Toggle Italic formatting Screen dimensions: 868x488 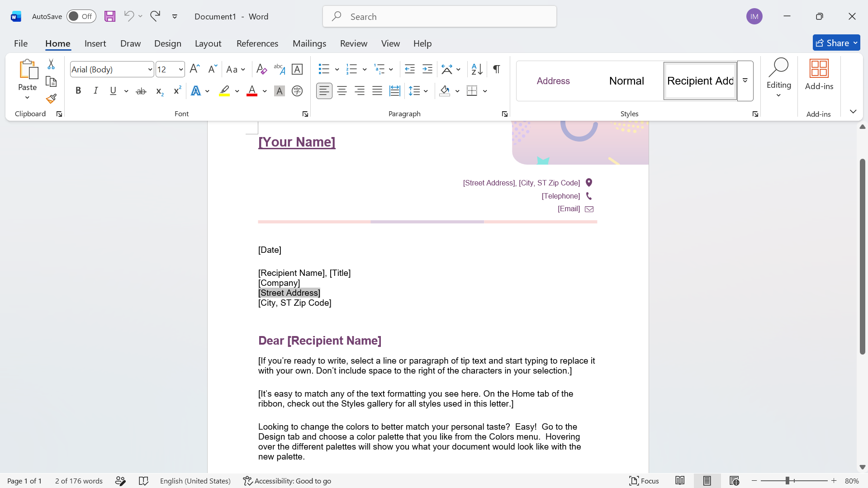[95, 91]
